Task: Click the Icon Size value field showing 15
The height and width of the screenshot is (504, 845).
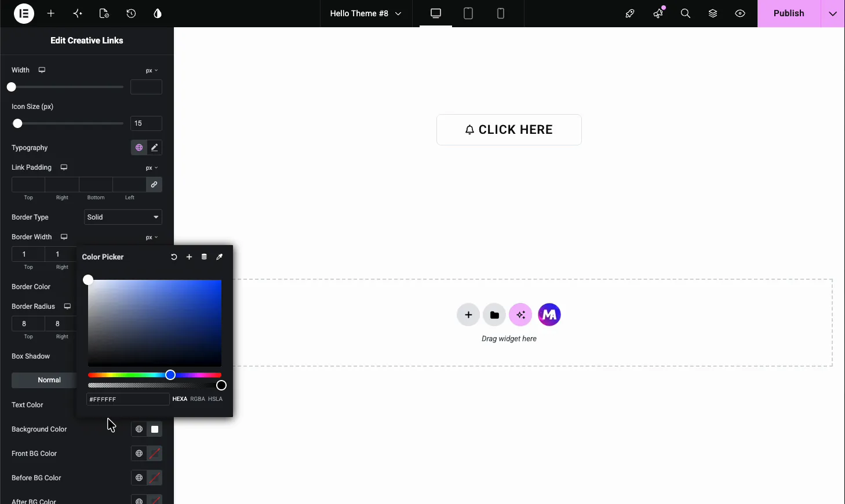Action: click(146, 123)
